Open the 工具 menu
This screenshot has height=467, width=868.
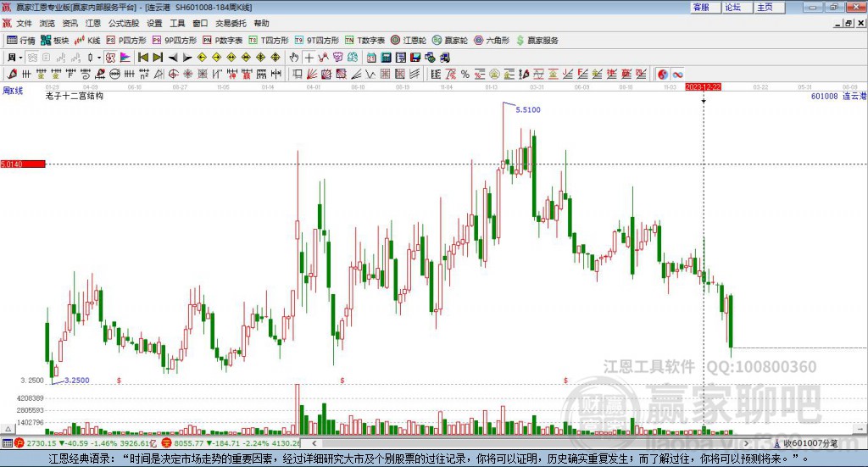[177, 23]
